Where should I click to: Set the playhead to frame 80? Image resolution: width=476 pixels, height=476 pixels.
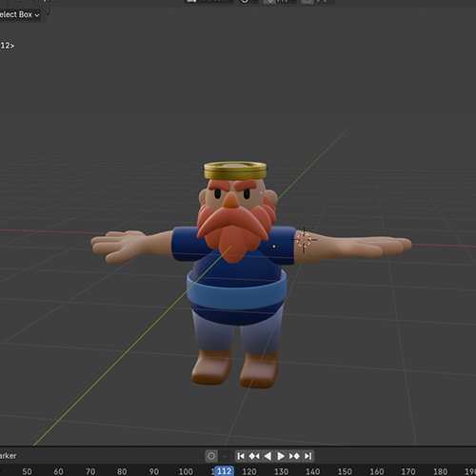122,471
